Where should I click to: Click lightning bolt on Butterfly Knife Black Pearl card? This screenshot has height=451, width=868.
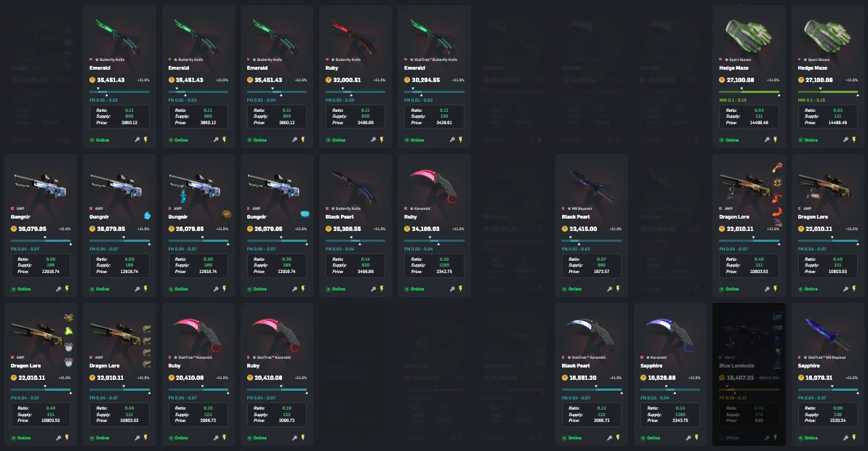[x=382, y=288]
